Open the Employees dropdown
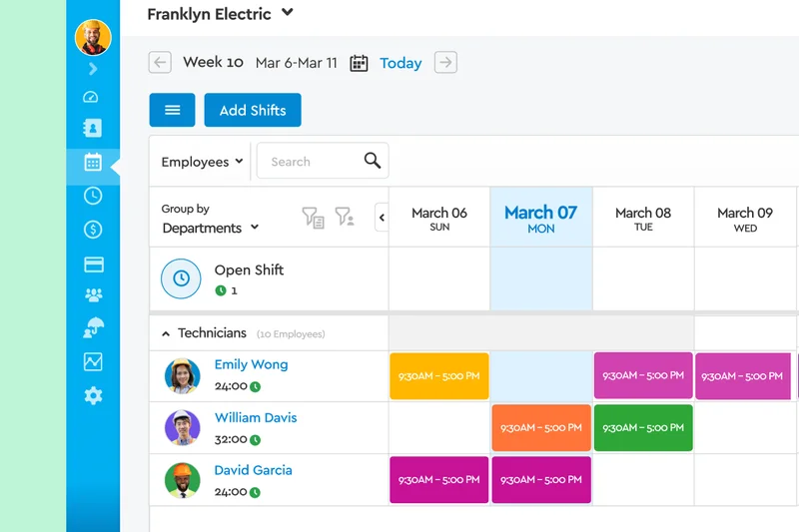Image resolution: width=799 pixels, height=532 pixels. point(202,162)
